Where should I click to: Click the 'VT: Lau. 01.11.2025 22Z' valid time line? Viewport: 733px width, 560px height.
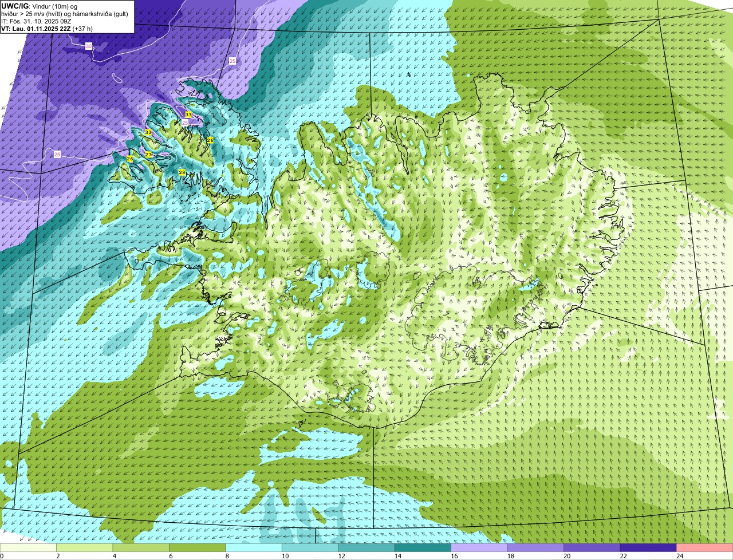click(47, 29)
